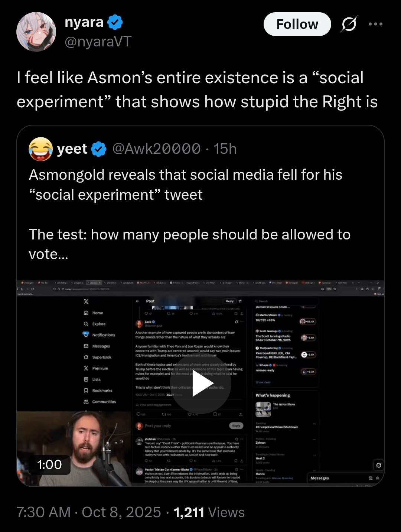Click nyara's blue verified badge
Viewport: 401px width, 532px height.
coord(115,22)
